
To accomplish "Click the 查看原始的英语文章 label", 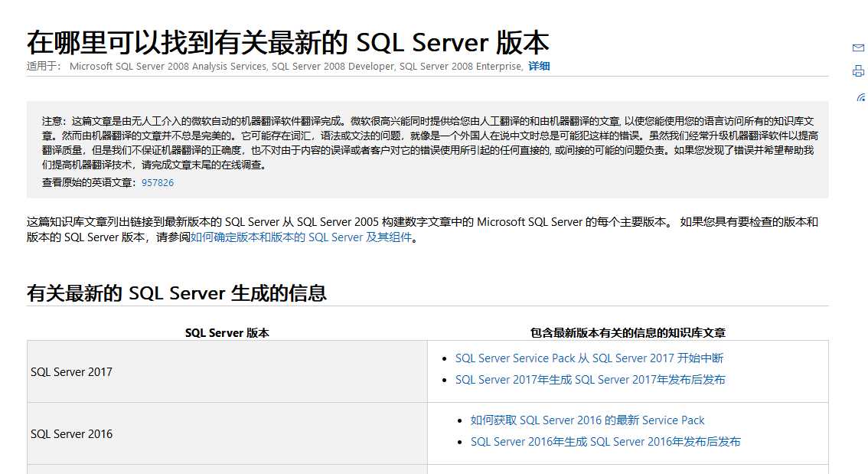I will pos(89,183).
